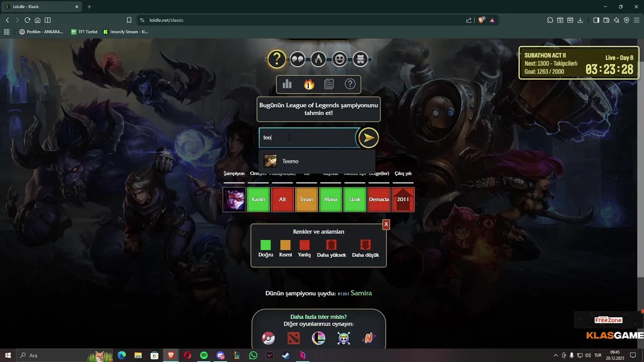The width and height of the screenshot is (644, 362).
Task: Click yesterday's champion name Samira
Action: [361, 293]
